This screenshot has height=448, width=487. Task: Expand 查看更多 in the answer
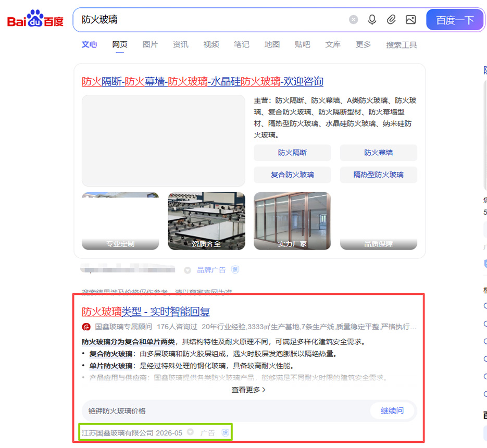[x=248, y=390]
